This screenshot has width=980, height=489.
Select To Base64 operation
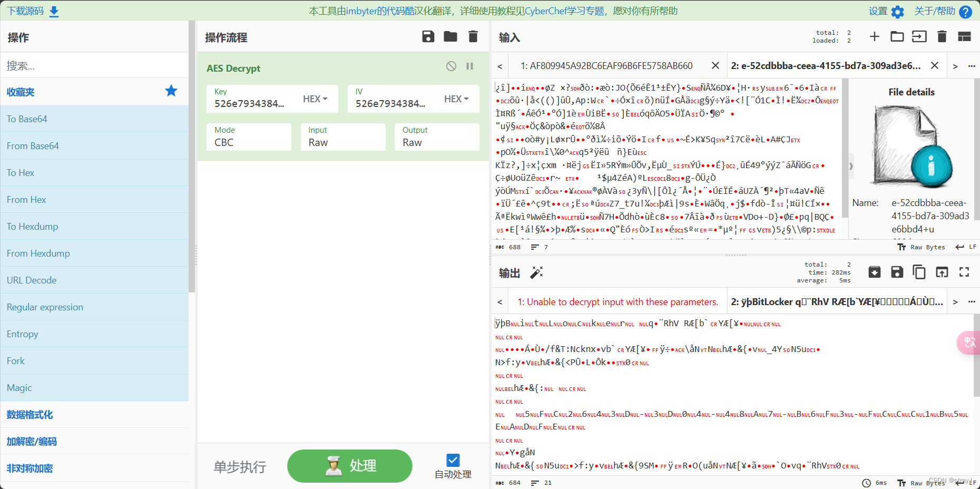point(94,119)
